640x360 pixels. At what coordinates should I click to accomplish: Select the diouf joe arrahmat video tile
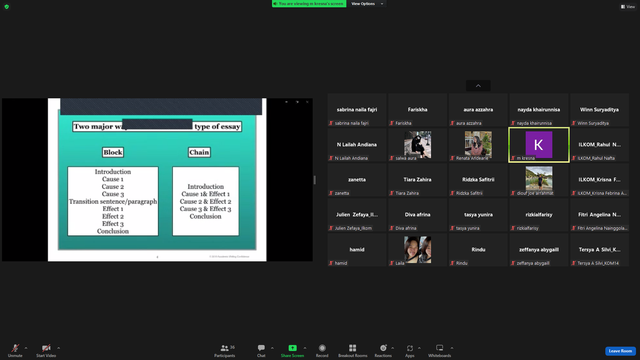click(539, 180)
